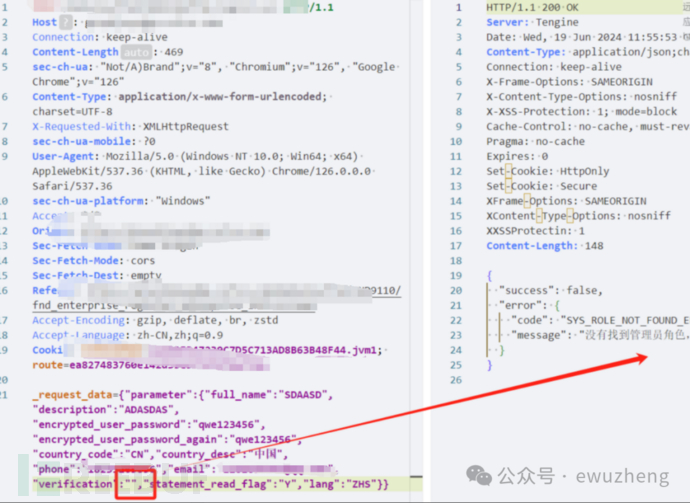Click the request Content-Length value 469
Viewport: 690px width, 503px height.
click(174, 52)
